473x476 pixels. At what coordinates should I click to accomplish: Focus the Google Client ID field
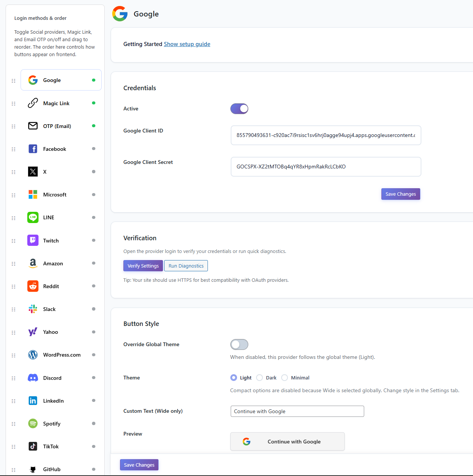pos(326,135)
